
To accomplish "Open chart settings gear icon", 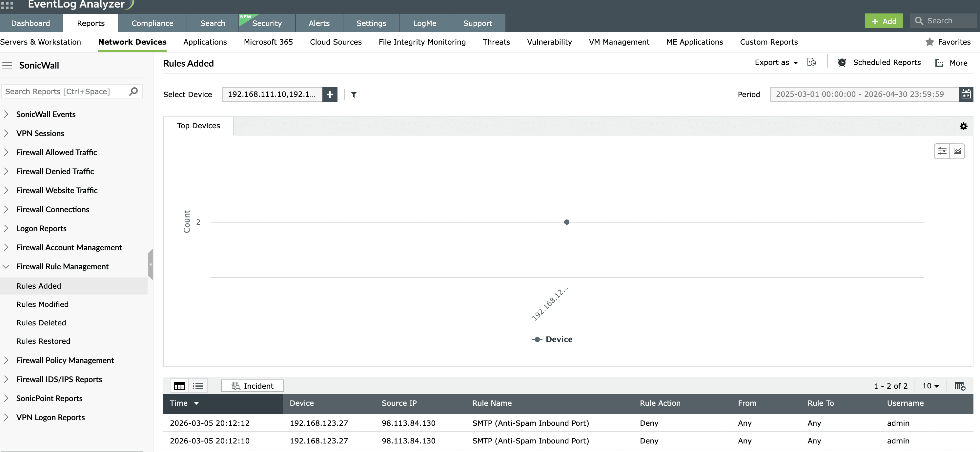I will [963, 126].
